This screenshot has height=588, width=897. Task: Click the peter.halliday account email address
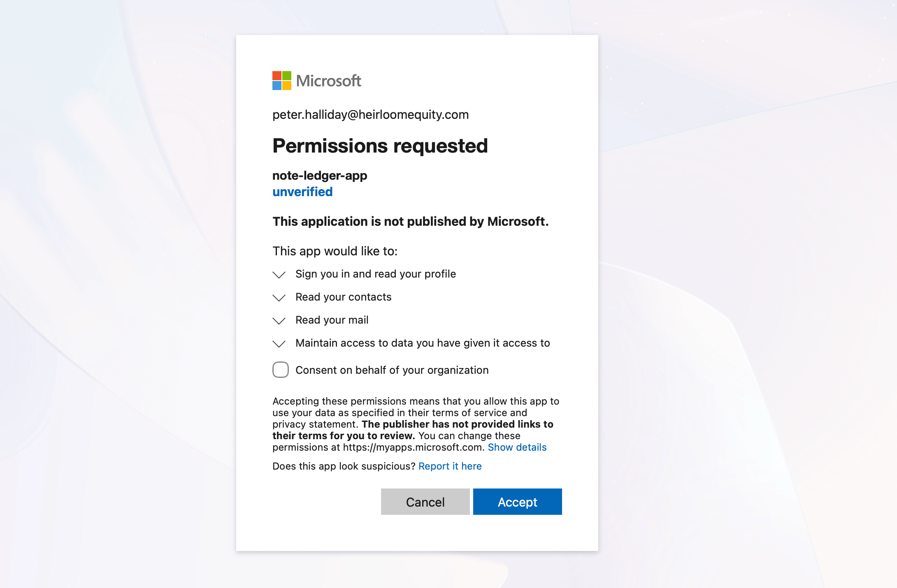(370, 115)
